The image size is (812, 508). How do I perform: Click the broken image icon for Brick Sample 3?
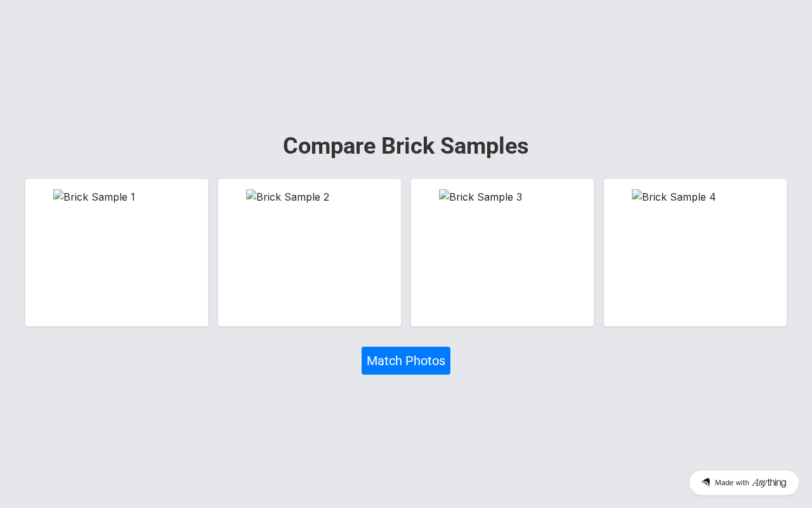[x=444, y=197]
